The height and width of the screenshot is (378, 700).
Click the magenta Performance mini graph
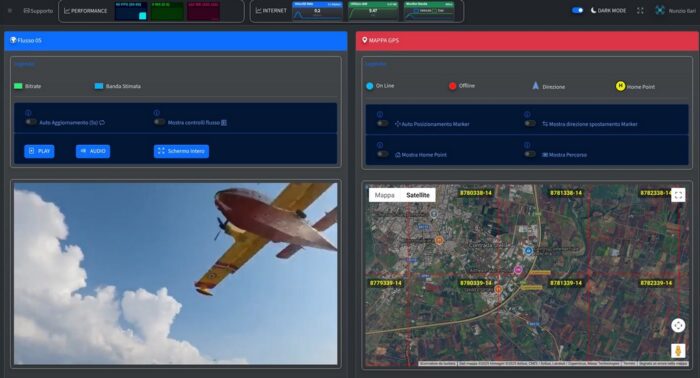click(x=203, y=11)
